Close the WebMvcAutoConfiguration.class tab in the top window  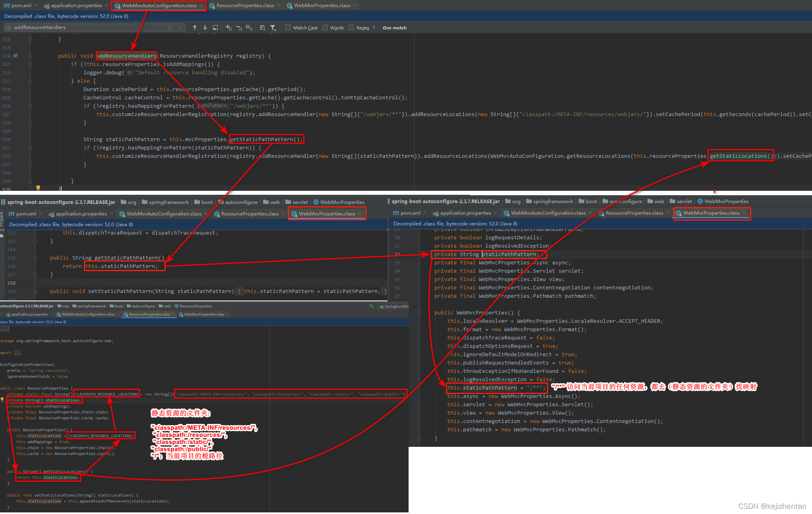point(201,5)
